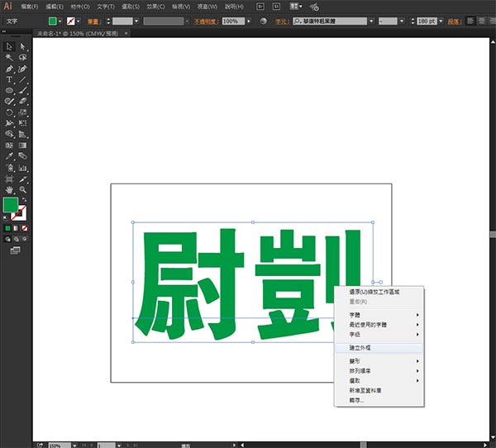Select the Eyedropper tool
The image size is (496, 448).
(x=9, y=155)
